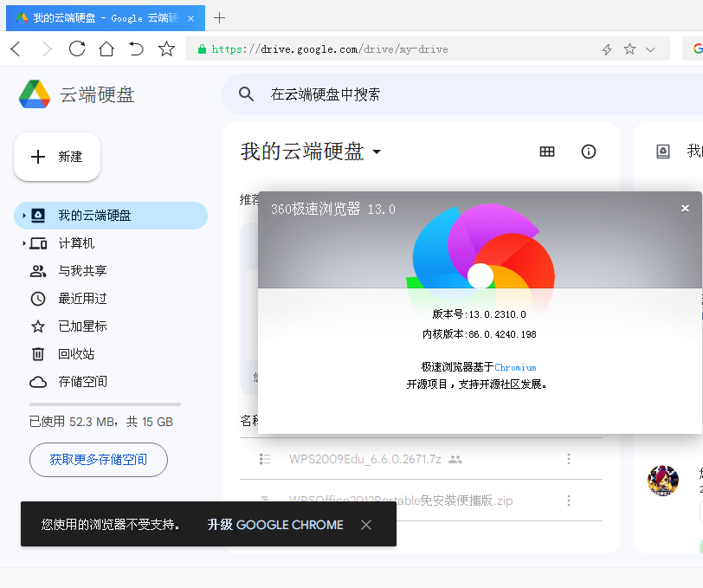This screenshot has width=703, height=588.
Task: Open a new browser tab
Action: click(219, 18)
